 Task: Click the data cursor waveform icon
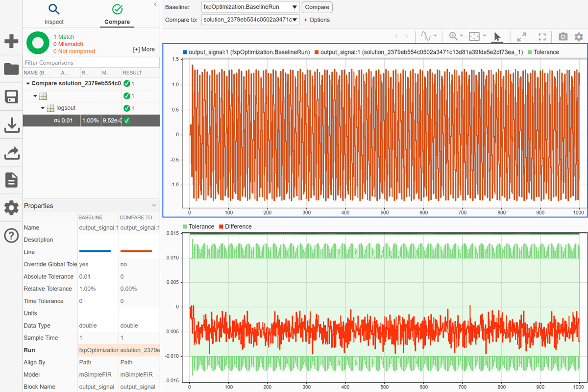(425, 37)
